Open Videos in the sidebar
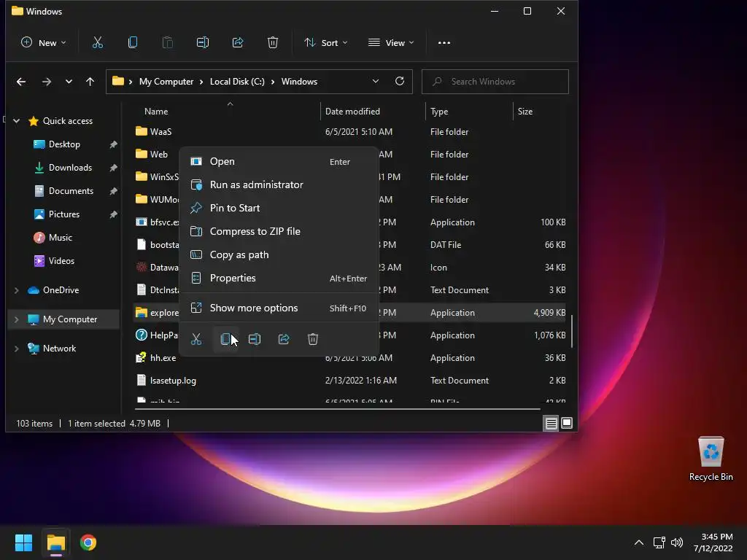This screenshot has height=560, width=747. point(61,261)
